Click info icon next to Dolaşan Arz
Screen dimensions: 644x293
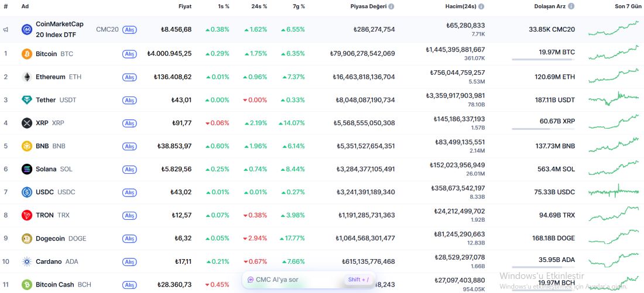(x=571, y=6)
